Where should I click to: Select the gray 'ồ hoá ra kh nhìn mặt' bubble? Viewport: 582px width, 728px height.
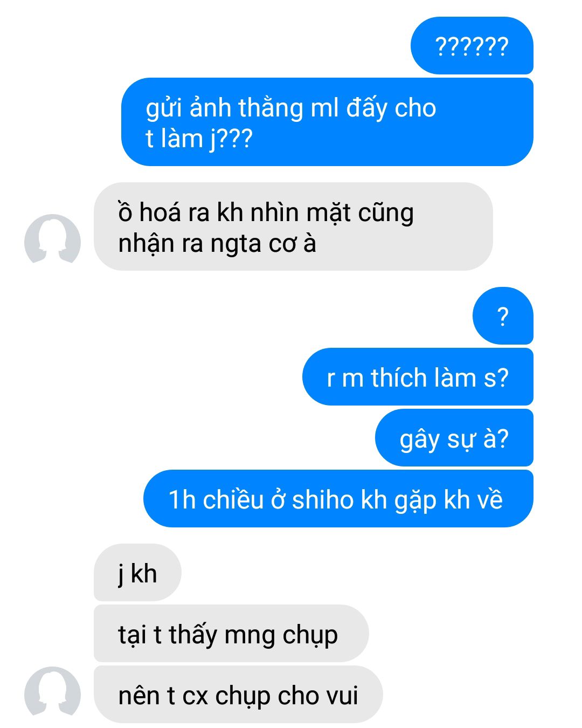(x=293, y=226)
